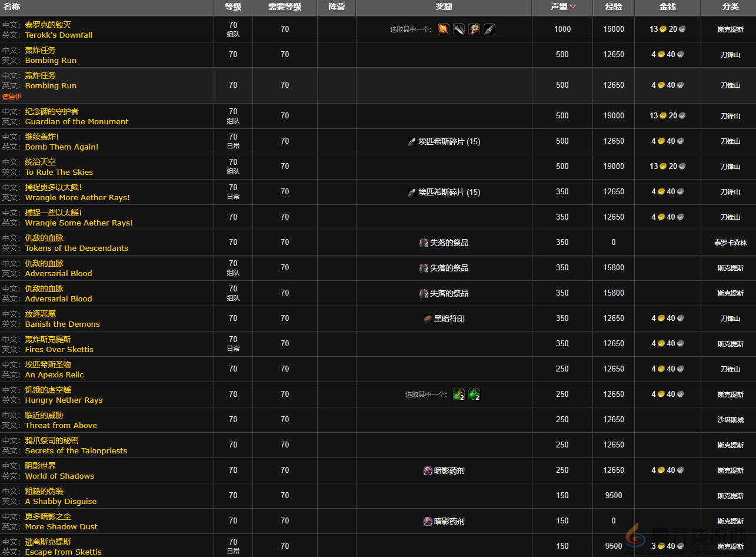Click the 失落的祭品 icon for Tokens of the Descendants

tap(424, 243)
